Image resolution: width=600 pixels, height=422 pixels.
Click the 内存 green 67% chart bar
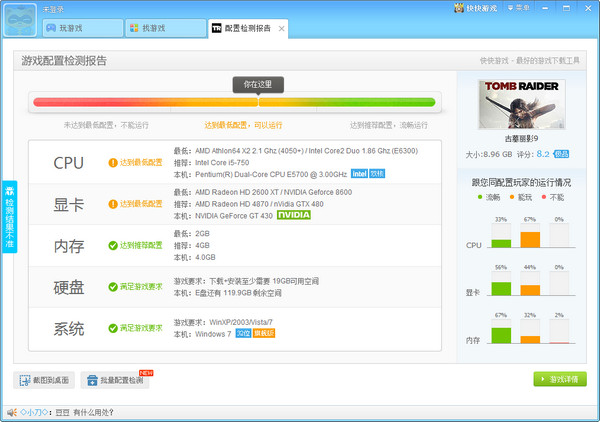pyautogui.click(x=501, y=335)
